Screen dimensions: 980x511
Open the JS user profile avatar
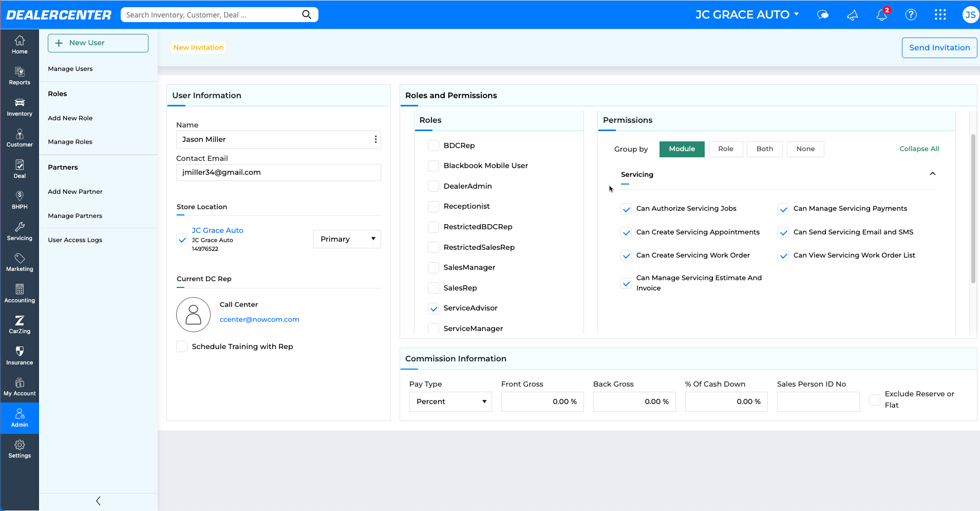tap(970, 15)
